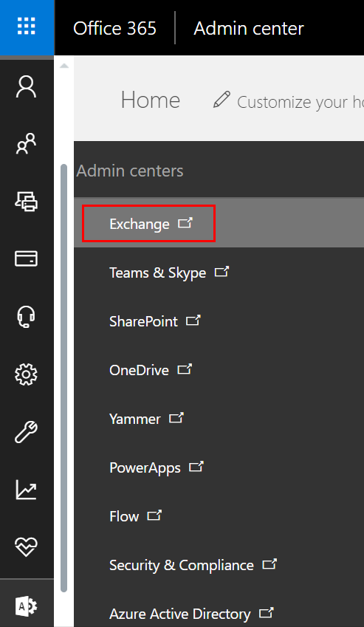Open the Settings gear icon
This screenshot has height=627, width=364.
[x=27, y=374]
